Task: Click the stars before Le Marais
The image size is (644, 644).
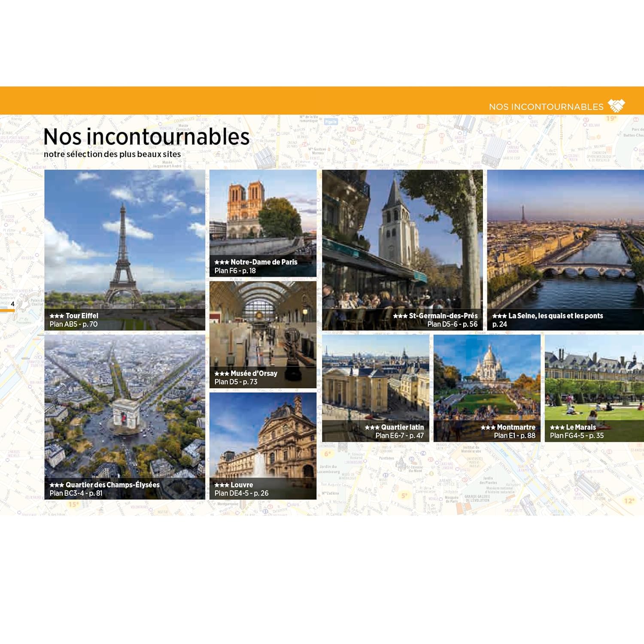Action: coord(557,428)
